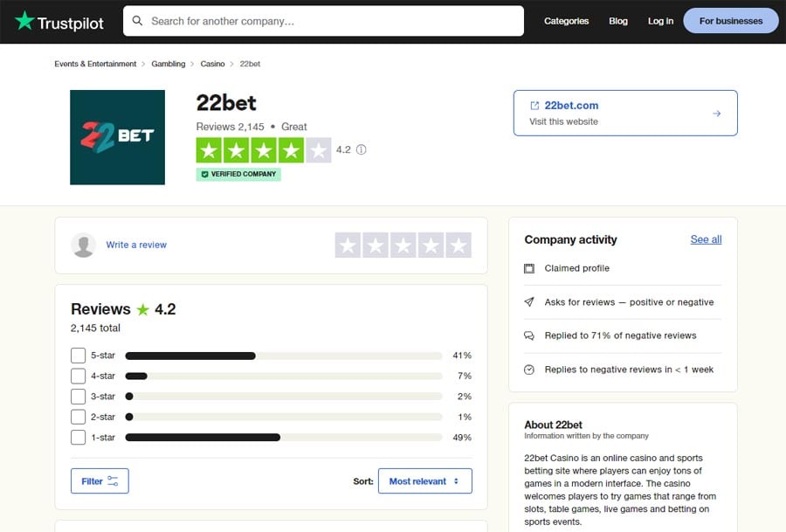Tick the 4-star filter checkbox
This screenshot has height=532, width=786.
pyautogui.click(x=79, y=376)
